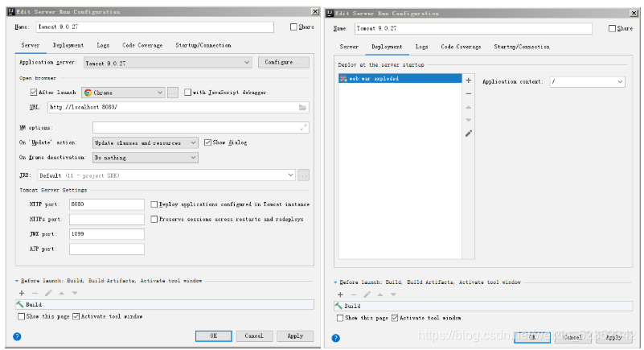This screenshot has width=644, height=350.
Task: Open the Chrome browser dropdown in left dialog
Action: pyautogui.click(x=123, y=93)
